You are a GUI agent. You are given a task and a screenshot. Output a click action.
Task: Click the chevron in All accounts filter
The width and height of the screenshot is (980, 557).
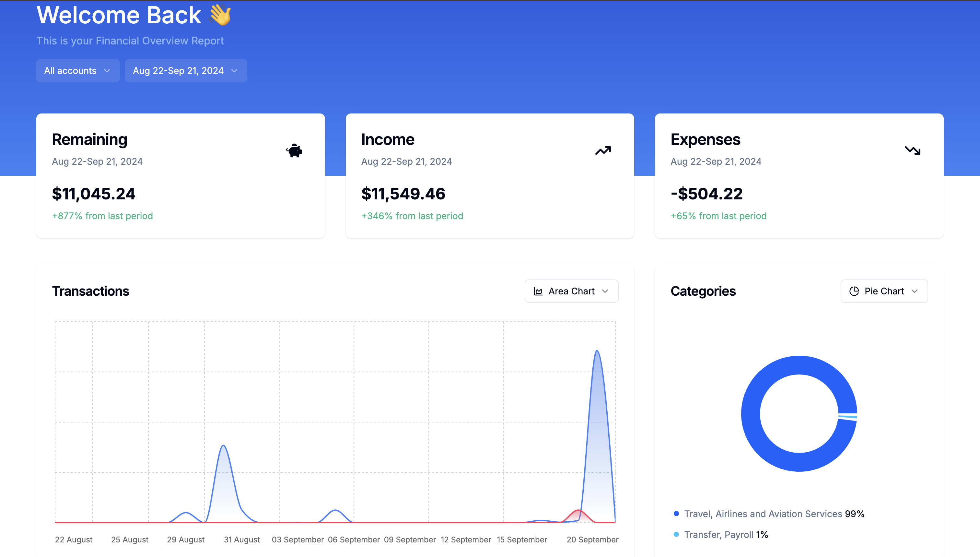point(107,71)
